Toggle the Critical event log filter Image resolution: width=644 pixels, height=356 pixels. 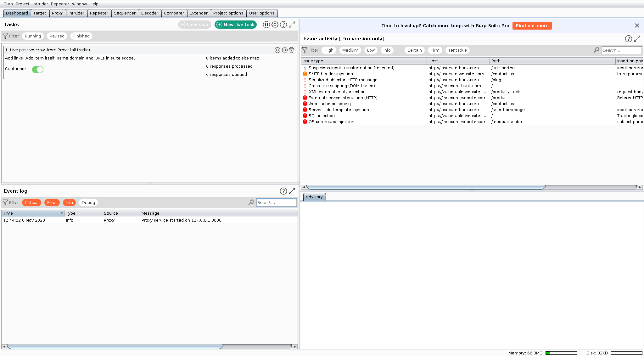point(31,203)
